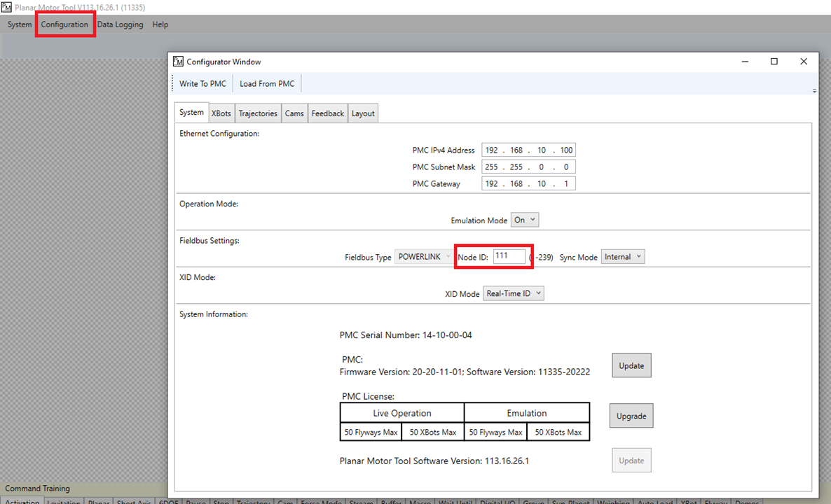Viewport: 831px width, 504px height.
Task: Open the Emulation Mode dropdown
Action: tap(525, 220)
